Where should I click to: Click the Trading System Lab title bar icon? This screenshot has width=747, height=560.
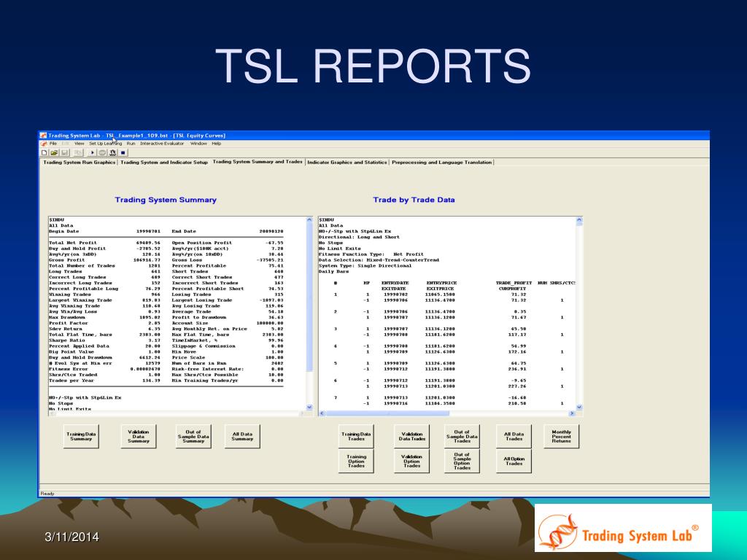[x=43, y=136]
